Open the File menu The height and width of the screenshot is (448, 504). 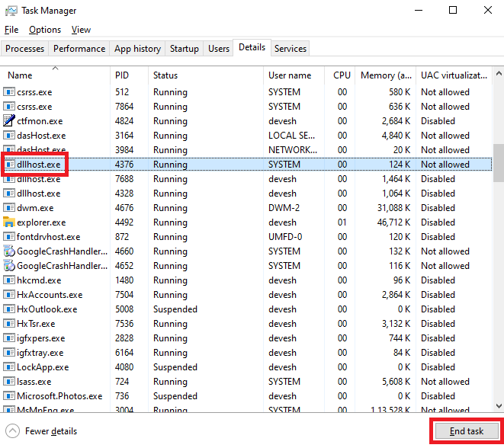[x=11, y=30]
